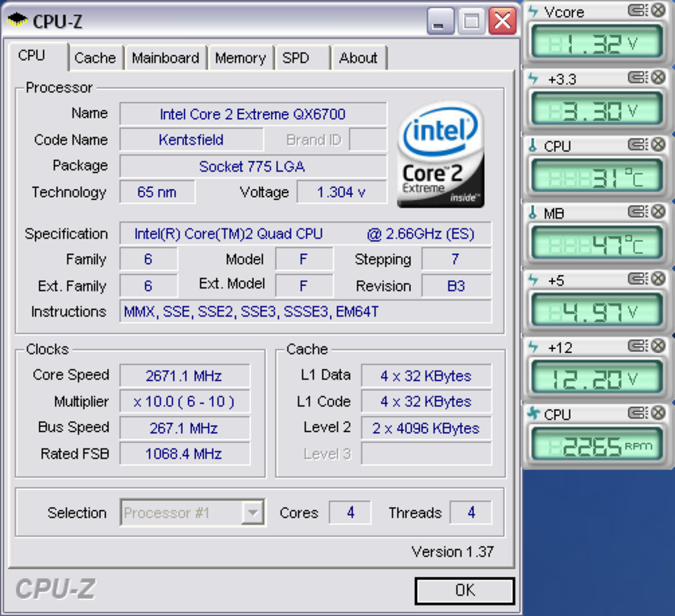Click the Specification field with '2.66GHz (ES)'
The height and width of the screenshot is (616, 675).
point(305,234)
